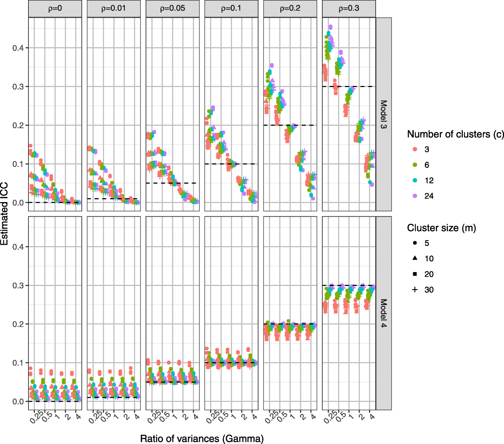Click the 'Estimated ICC' y-axis title
Image resolution: width=504 pixels, height=444 pixels.
tap(4, 214)
